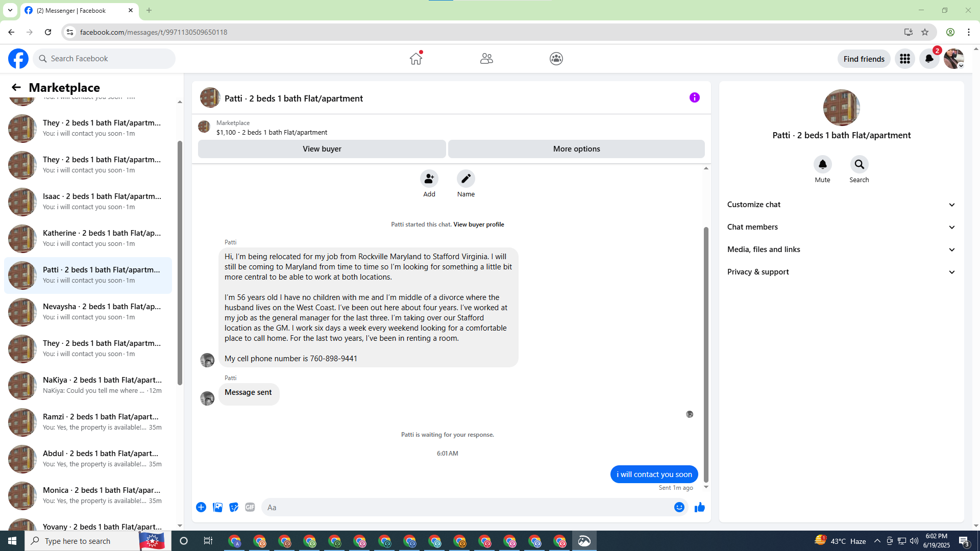Open Chrome tab search dropdown
This screenshot has height=551, width=980.
tap(10, 10)
